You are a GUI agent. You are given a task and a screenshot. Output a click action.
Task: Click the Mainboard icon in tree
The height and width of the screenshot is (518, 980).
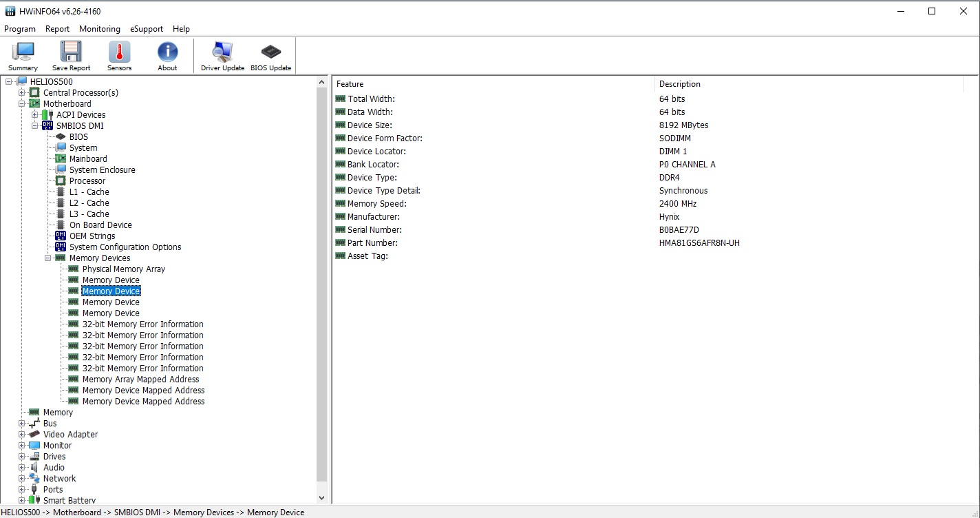pos(61,159)
